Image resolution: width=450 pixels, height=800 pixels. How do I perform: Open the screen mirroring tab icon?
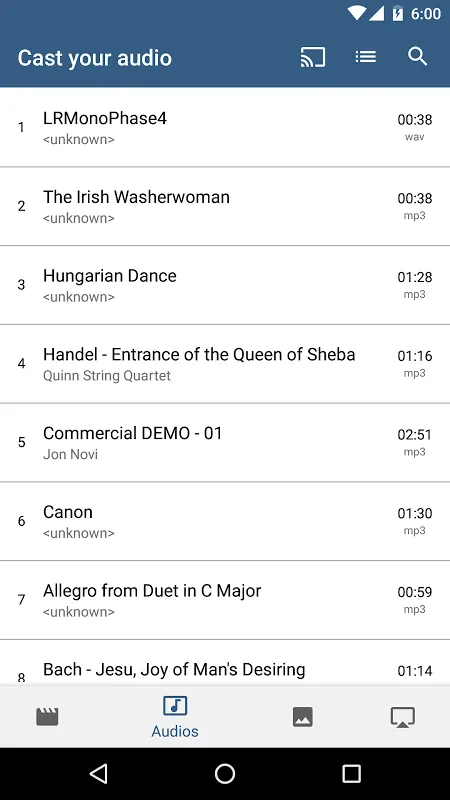(403, 717)
